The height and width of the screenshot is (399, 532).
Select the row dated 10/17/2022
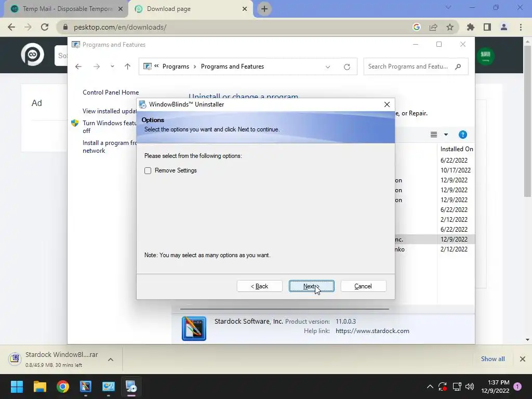tap(455, 170)
